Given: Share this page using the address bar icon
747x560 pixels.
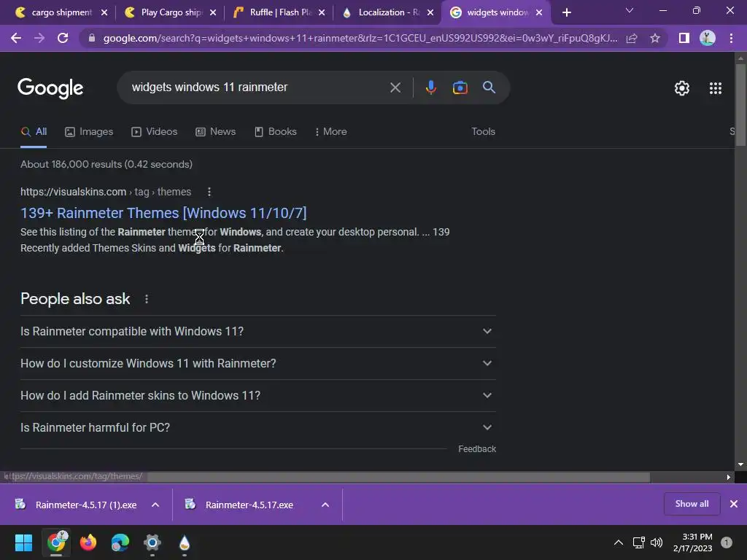Looking at the screenshot, I should coord(632,38).
